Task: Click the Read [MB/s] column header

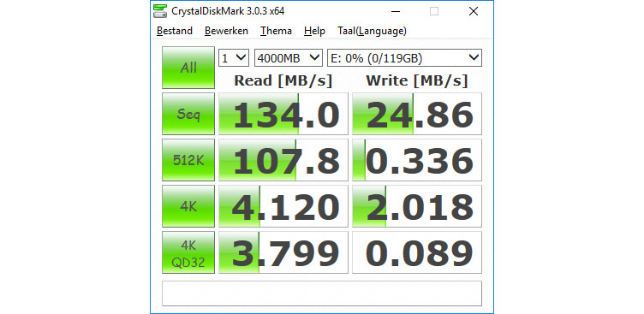Action: (x=283, y=81)
